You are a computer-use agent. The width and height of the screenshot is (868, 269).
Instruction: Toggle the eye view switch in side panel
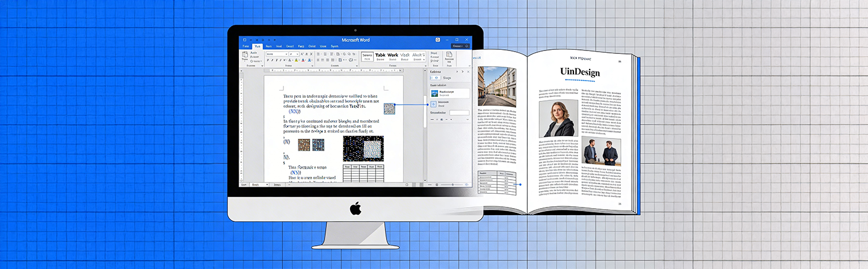pyautogui.click(x=435, y=78)
